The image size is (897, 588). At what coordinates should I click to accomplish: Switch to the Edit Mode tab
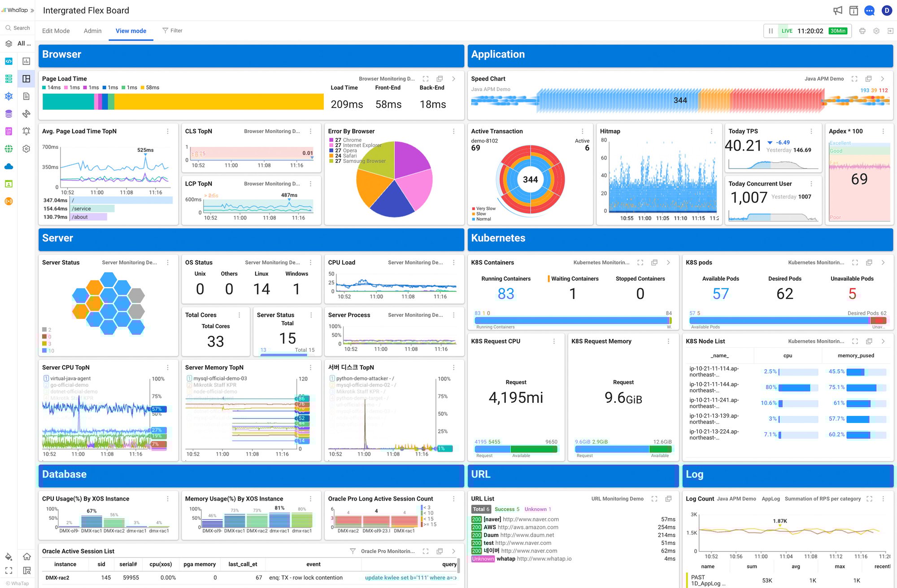click(x=56, y=31)
